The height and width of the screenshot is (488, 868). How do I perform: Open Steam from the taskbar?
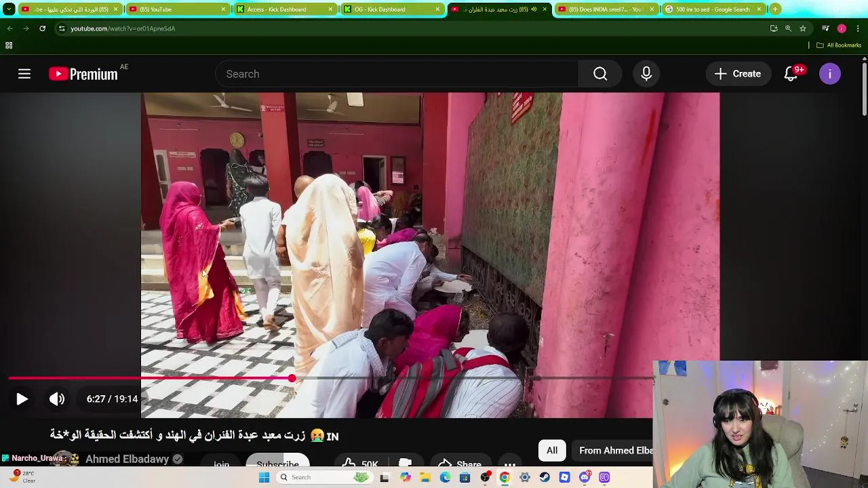point(545,477)
